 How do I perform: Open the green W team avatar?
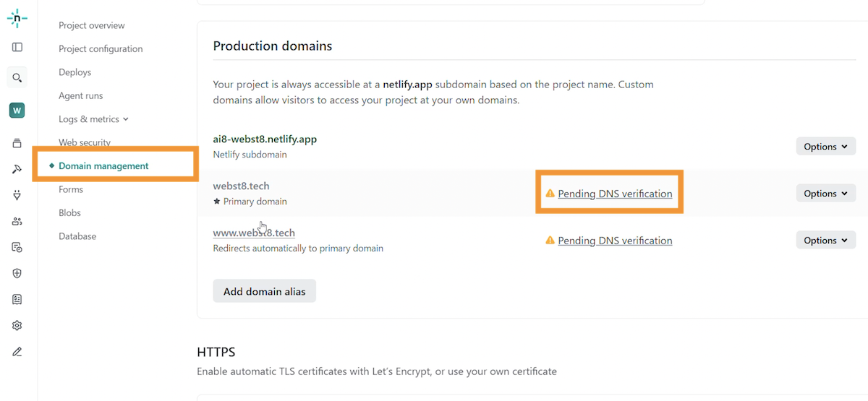[17, 111]
